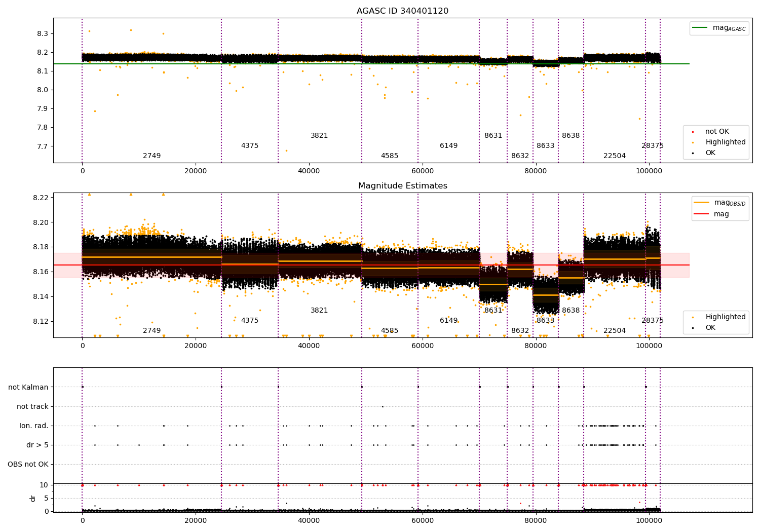Click obsid label 22504 in the top panel
Screen dimensions: 760x532
coord(615,156)
